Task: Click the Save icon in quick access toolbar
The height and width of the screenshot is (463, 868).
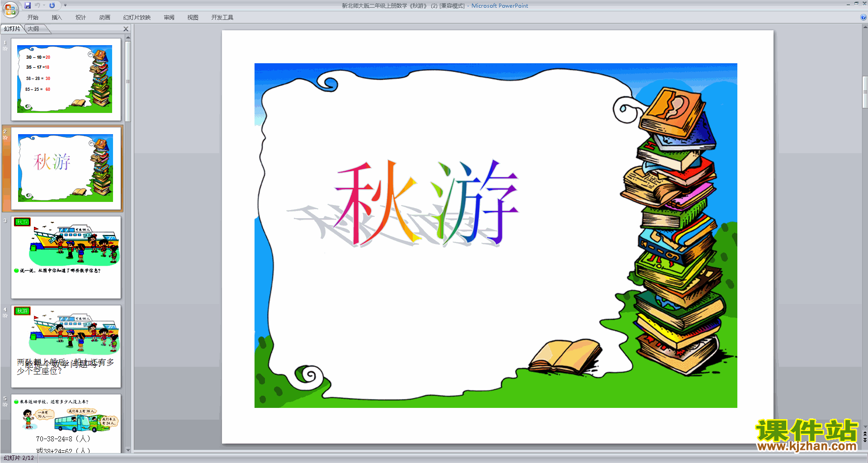Action: point(28,5)
